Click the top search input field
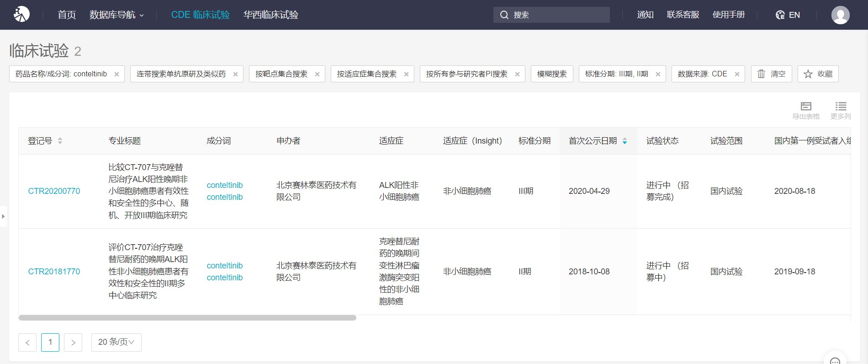Image resolution: width=868 pixels, height=364 pixels. pyautogui.click(x=557, y=15)
